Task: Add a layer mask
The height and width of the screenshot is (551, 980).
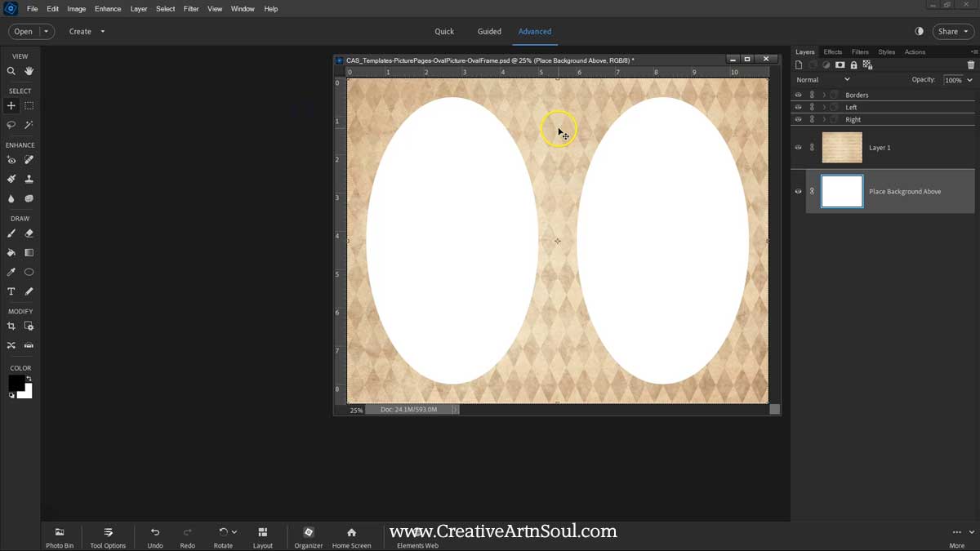Action: (840, 65)
